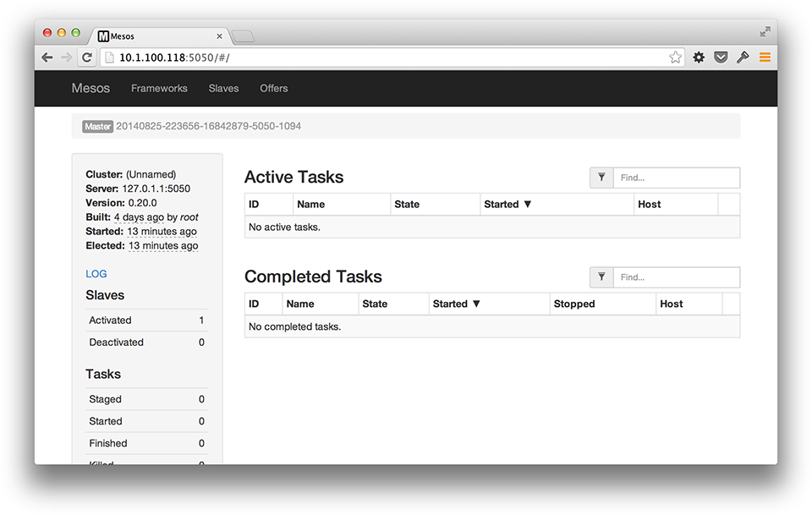
Task: Click the Completed Tasks filter icon
Action: (x=601, y=277)
